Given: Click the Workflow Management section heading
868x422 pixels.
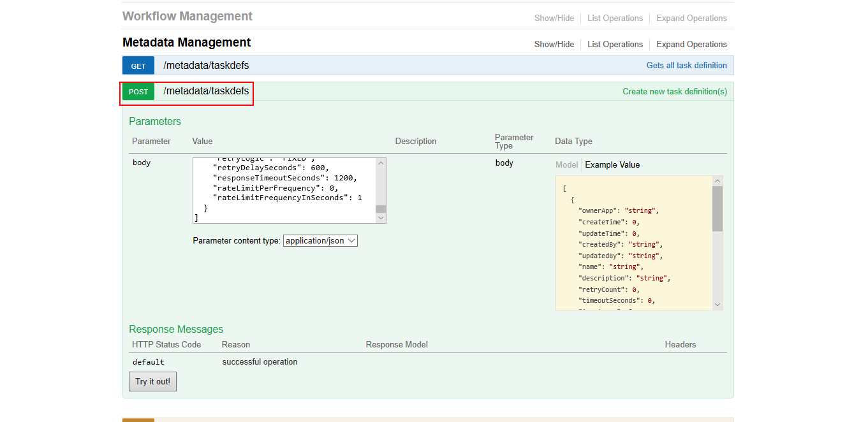Looking at the screenshot, I should [x=188, y=17].
